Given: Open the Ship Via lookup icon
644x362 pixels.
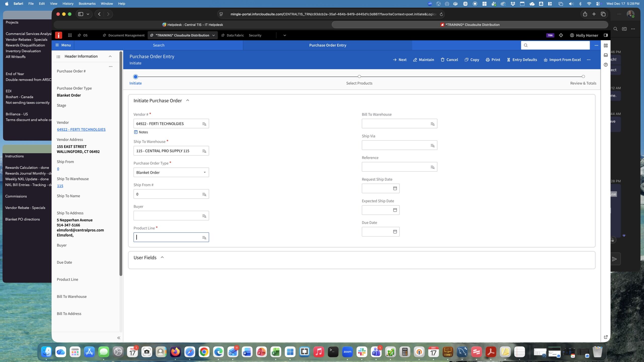Looking at the screenshot, I should pos(432,145).
